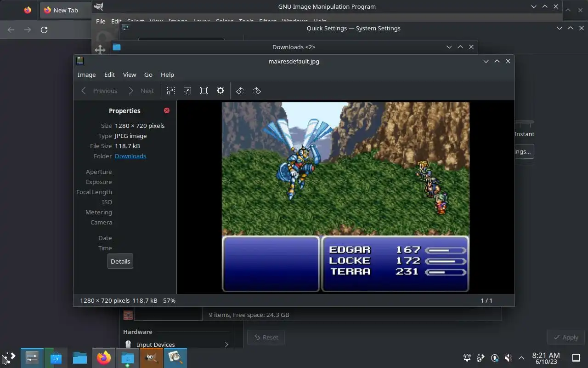Click the 'Properties' panel heading
The image size is (588, 368).
(x=124, y=111)
